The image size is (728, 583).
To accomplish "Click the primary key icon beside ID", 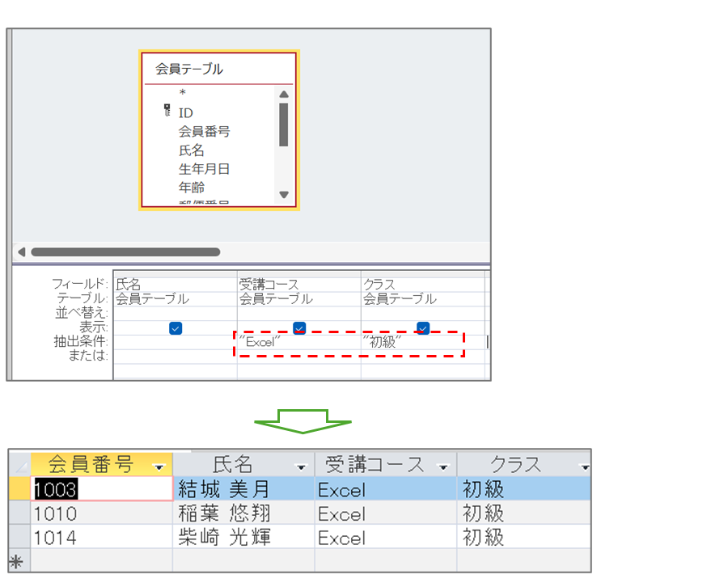I will (167, 110).
